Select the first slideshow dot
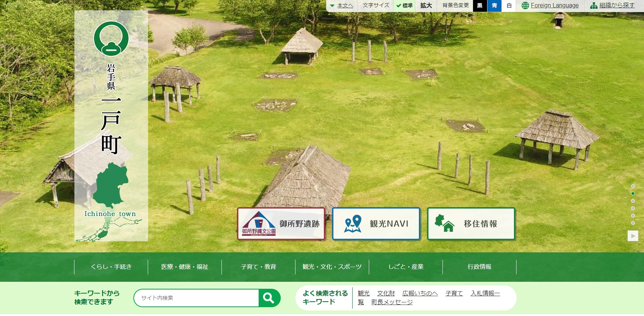The height and width of the screenshot is (316, 644). [x=633, y=186]
